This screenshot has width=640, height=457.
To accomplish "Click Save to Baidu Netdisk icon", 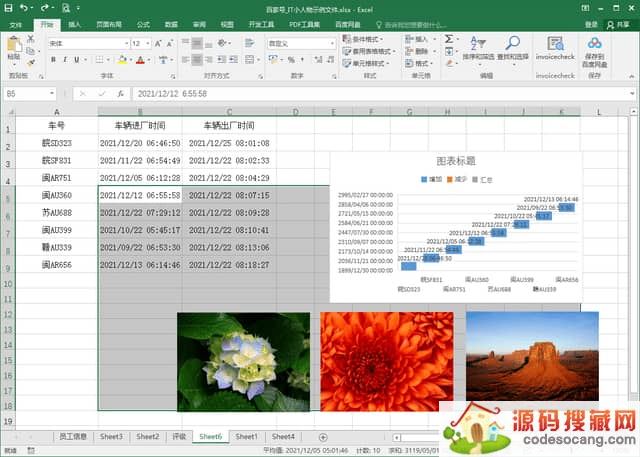I will click(595, 46).
